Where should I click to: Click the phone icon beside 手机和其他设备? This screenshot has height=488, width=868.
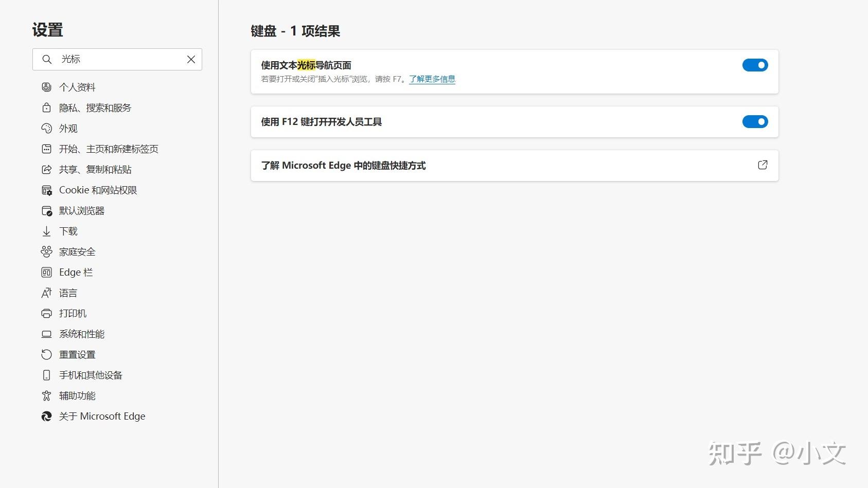pos(46,375)
